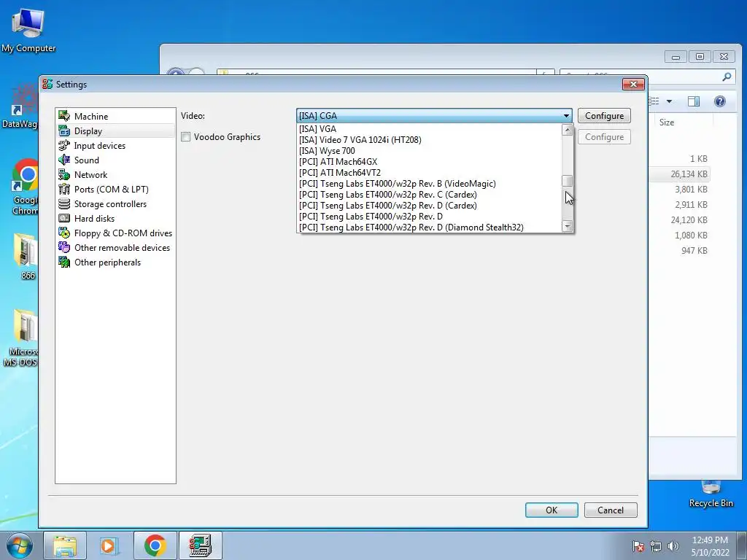Confirm settings with OK
Image resolution: width=747 pixels, height=560 pixels.
point(551,510)
